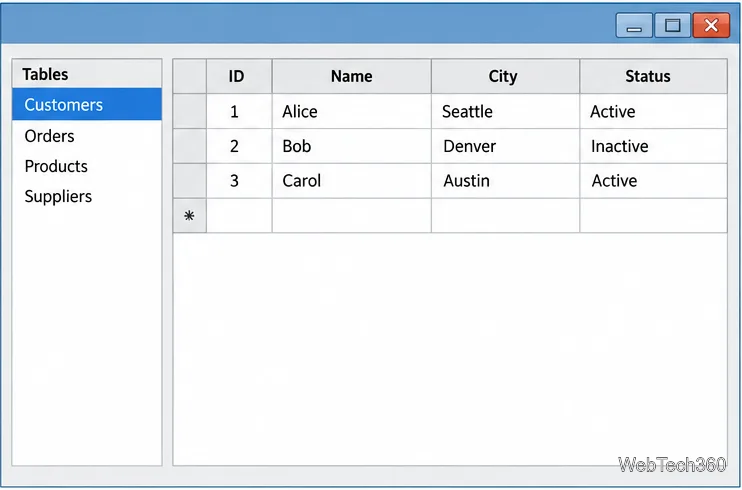This screenshot has width=742, height=490.
Task: Select the Denver city cell
Action: click(x=505, y=146)
